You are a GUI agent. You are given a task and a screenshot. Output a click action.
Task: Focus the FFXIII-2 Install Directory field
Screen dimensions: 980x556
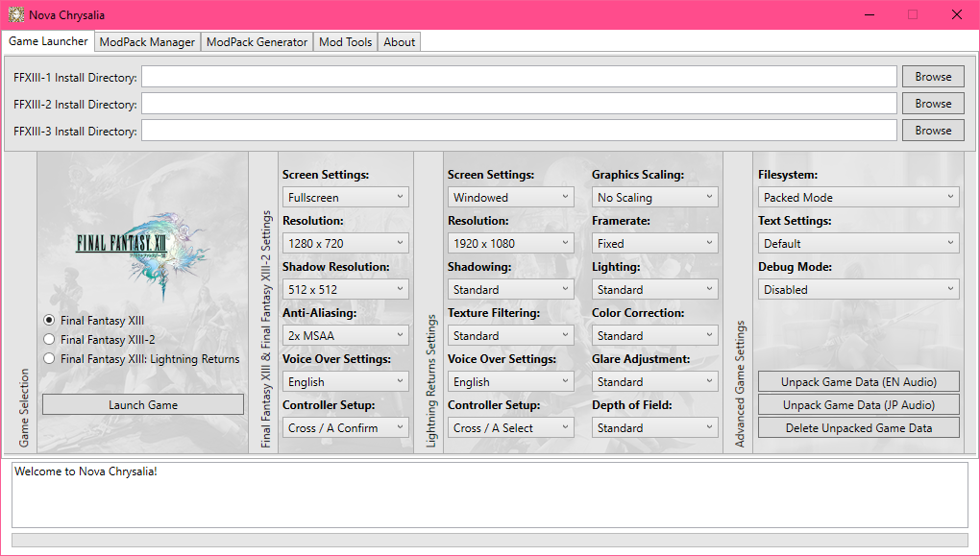tap(520, 104)
